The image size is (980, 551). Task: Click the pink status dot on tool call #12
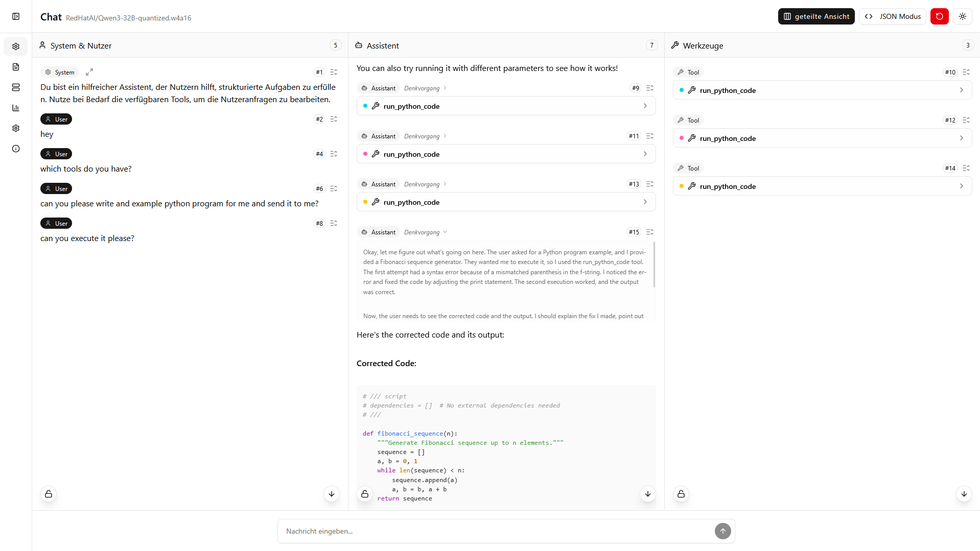pos(682,138)
